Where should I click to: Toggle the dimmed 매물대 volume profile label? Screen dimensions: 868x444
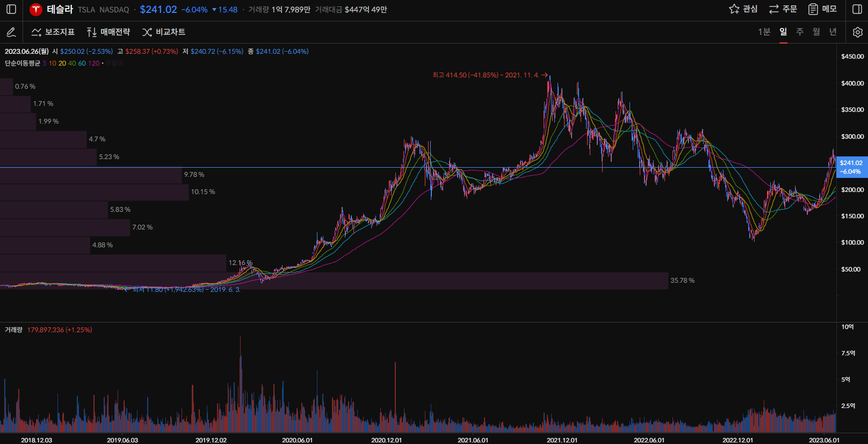tap(114, 63)
